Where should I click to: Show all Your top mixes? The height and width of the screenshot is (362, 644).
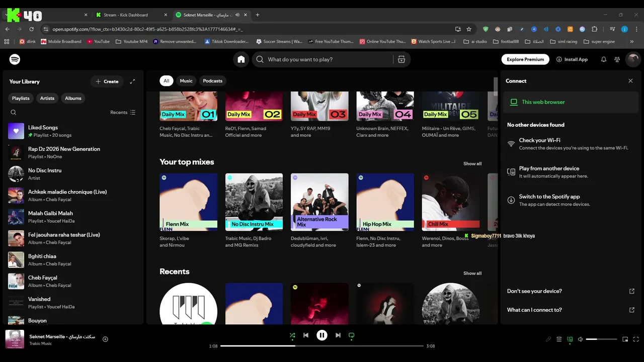pos(472,164)
